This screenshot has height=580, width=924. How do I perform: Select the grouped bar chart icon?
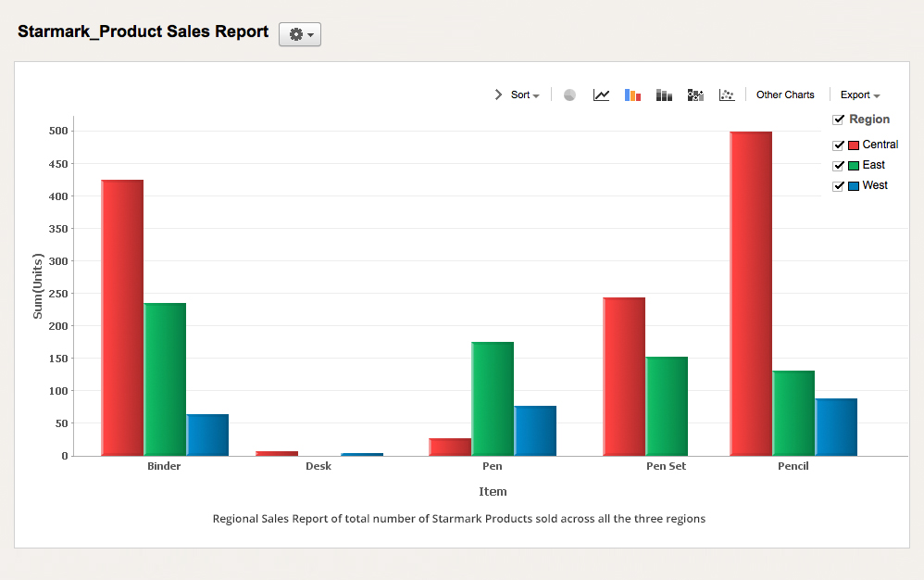point(664,94)
